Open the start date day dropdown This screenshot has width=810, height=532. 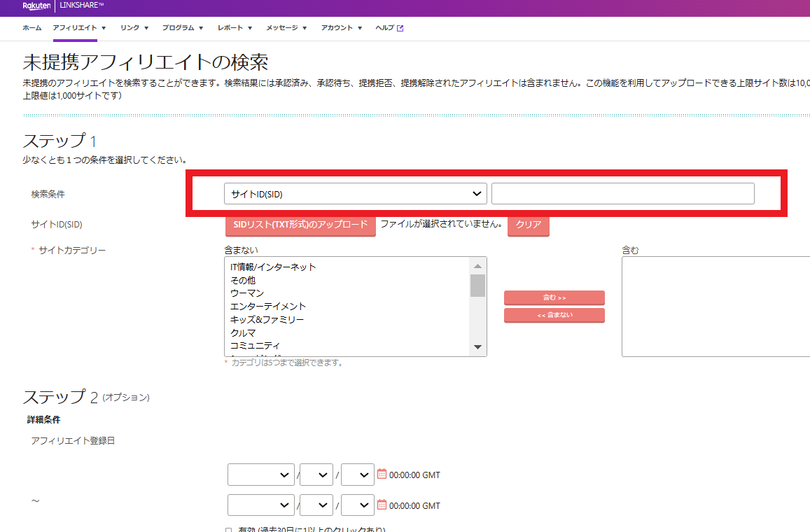coord(357,475)
